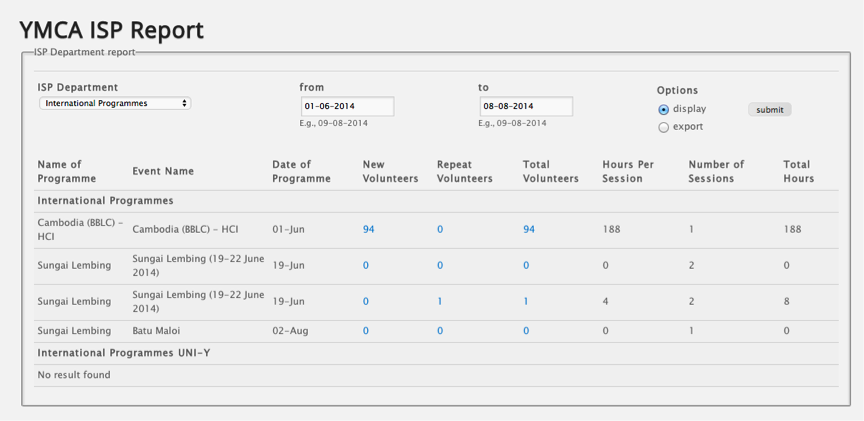Viewport: 864px width, 421px height.
Task: Click the Name of Programme column header
Action: coord(67,171)
